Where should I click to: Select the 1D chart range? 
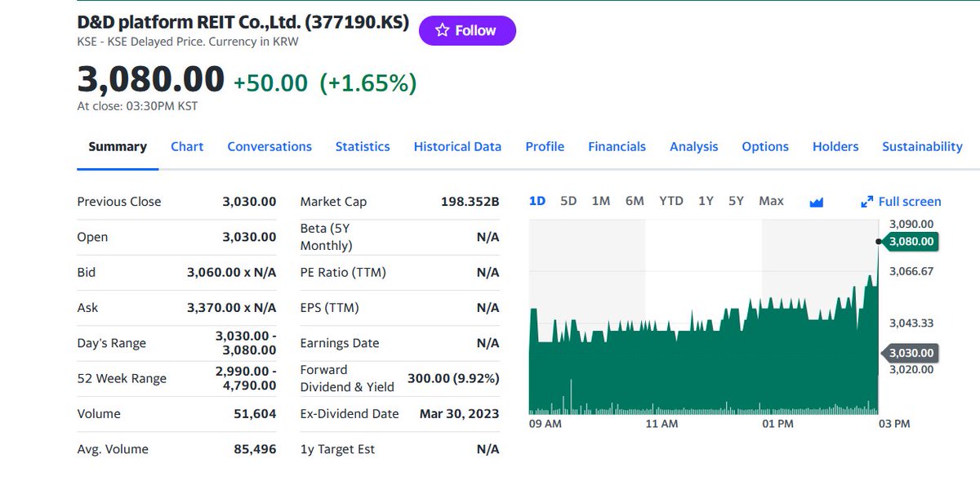537,201
